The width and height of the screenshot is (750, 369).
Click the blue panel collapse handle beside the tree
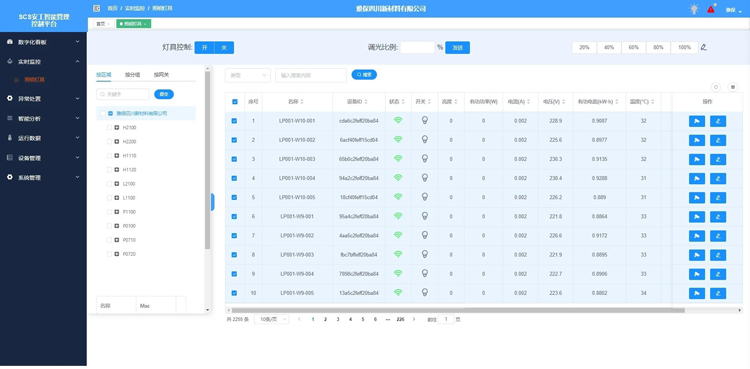click(212, 202)
